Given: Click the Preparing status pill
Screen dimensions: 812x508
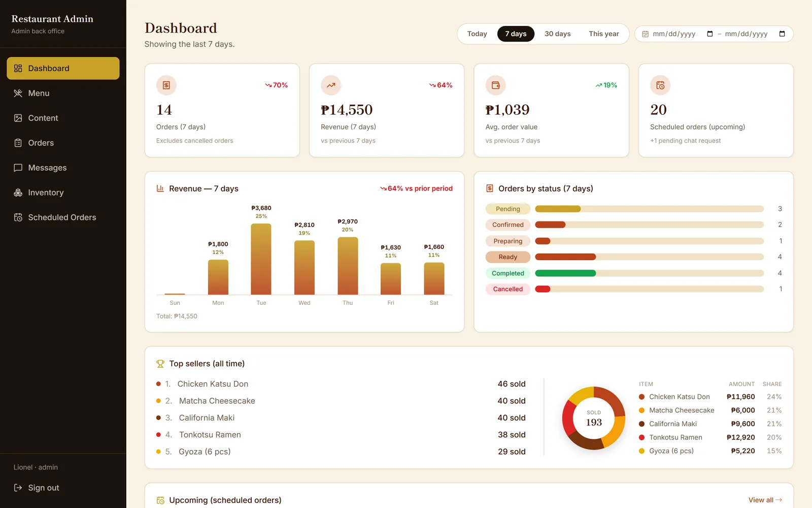Looking at the screenshot, I should 508,241.
